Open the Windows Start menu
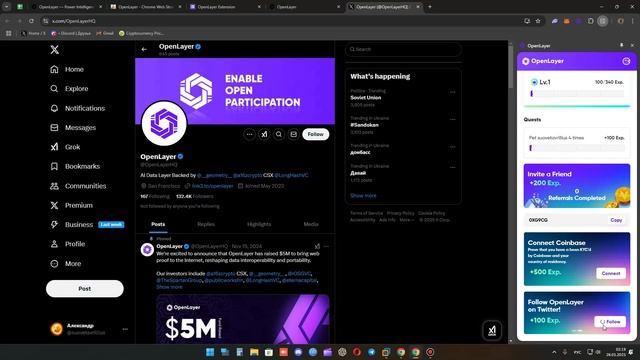The width and height of the screenshot is (640, 360). pos(210,352)
